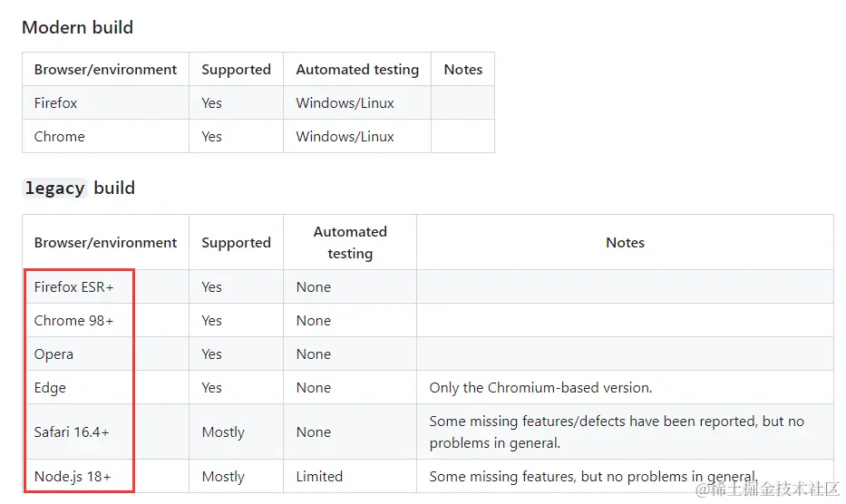Screen dimensions: 846x504
Task: Select the legacy build heading
Action: 79,188
